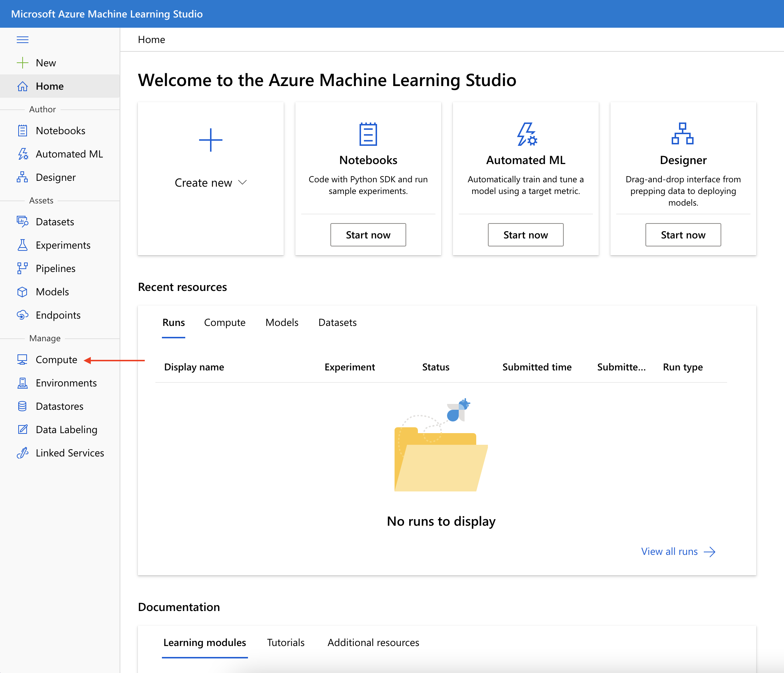The height and width of the screenshot is (673, 784).
Task: Click the Designer card hierarchy icon
Action: coord(683,133)
